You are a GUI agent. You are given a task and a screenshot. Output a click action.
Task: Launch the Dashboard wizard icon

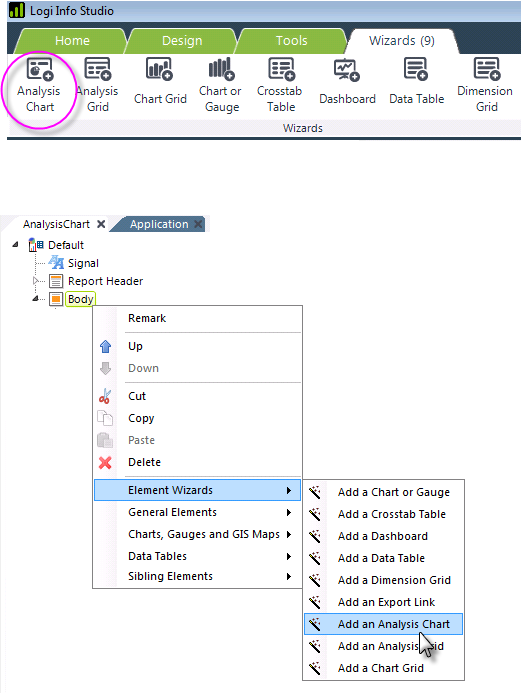[x=347, y=71]
